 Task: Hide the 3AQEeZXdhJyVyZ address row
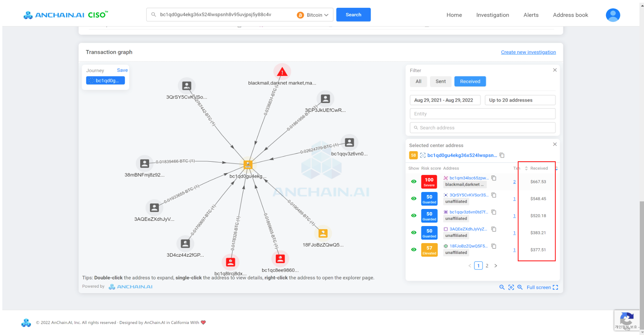point(414,233)
